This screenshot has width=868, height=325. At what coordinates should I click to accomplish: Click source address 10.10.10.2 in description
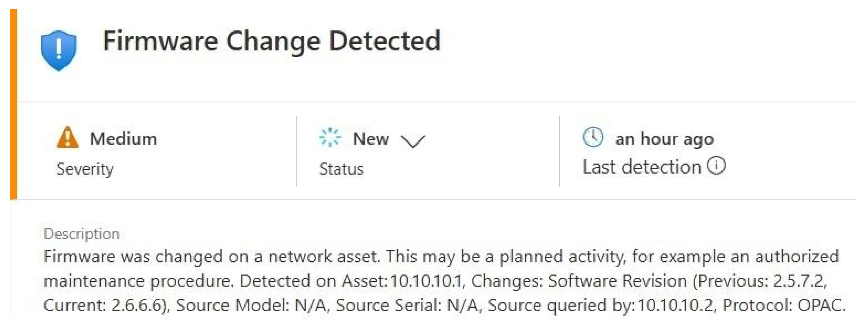675,305
